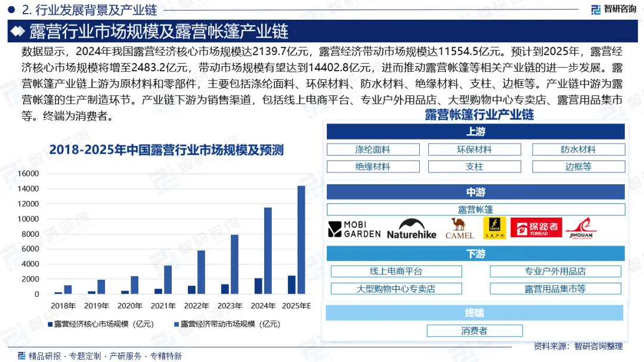
Task: Click the 露营经济核心市场规模 legend swatch
Action: click(51, 324)
